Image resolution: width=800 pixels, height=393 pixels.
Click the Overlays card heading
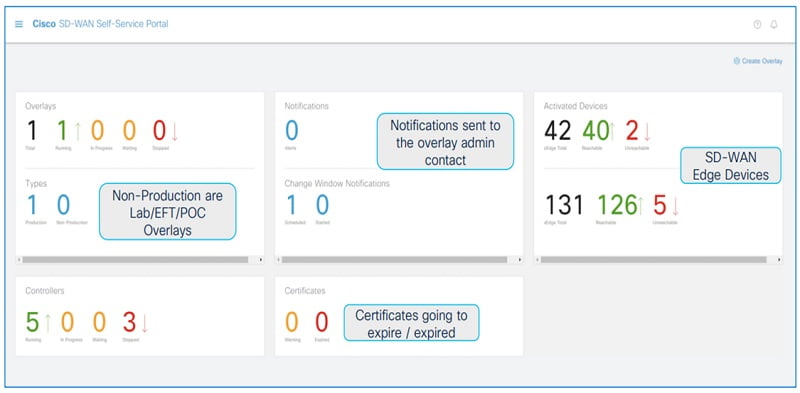(41, 106)
